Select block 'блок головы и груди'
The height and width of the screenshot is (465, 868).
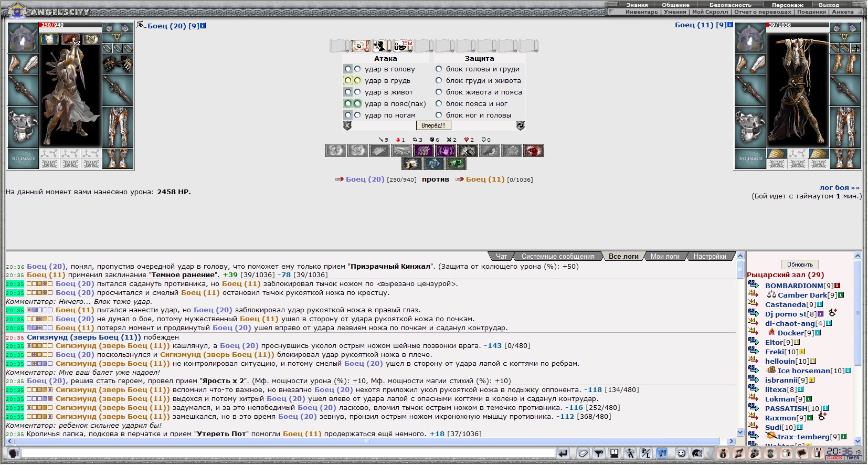click(x=439, y=69)
